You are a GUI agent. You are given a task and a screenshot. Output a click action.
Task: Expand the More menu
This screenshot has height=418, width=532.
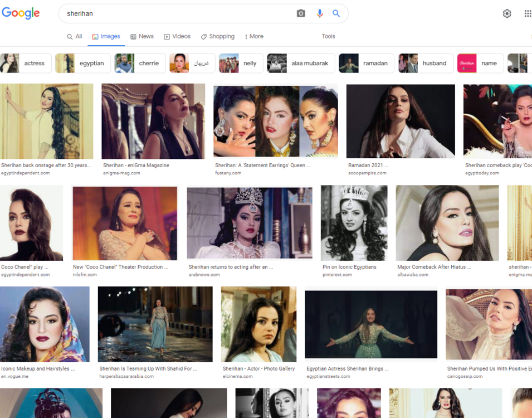[x=254, y=36]
